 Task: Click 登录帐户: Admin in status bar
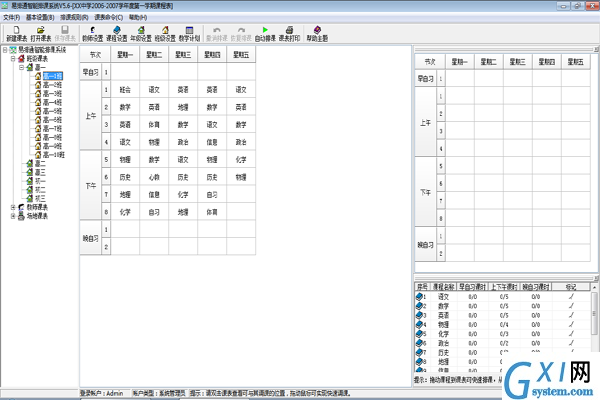tap(102, 393)
